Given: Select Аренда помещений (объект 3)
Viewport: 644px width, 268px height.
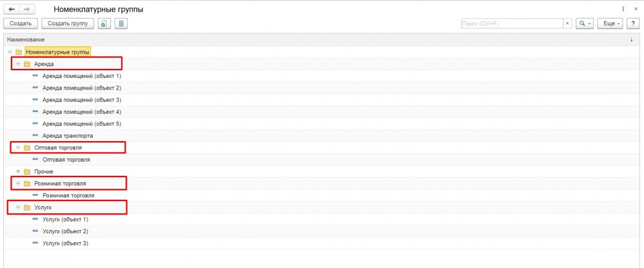Looking at the screenshot, I should coord(82,100).
